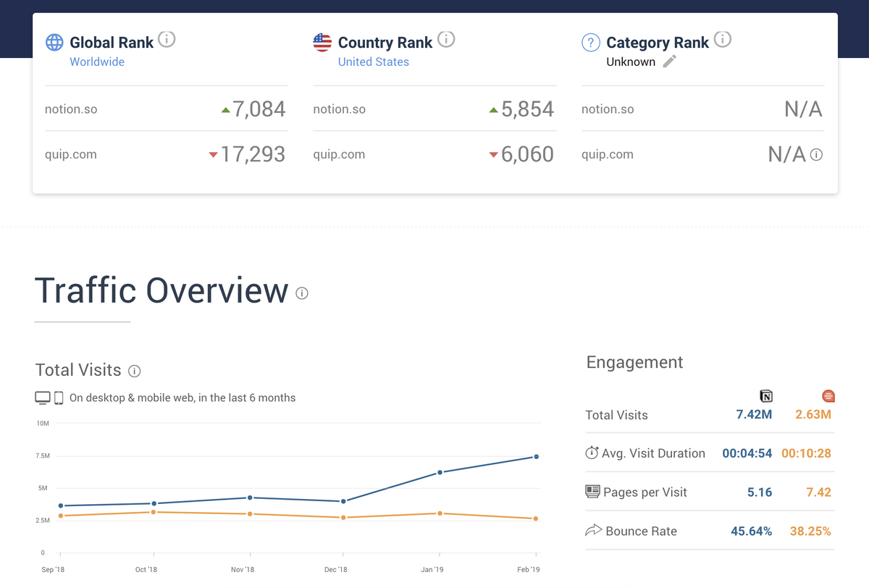Click the 45.64% bounce rate value
869x588 pixels.
tap(752, 532)
